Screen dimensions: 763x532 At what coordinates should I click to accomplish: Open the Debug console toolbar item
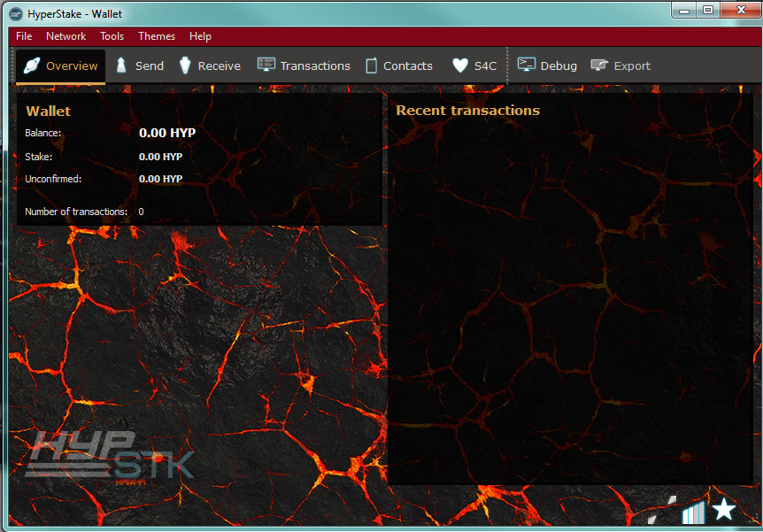tap(547, 66)
